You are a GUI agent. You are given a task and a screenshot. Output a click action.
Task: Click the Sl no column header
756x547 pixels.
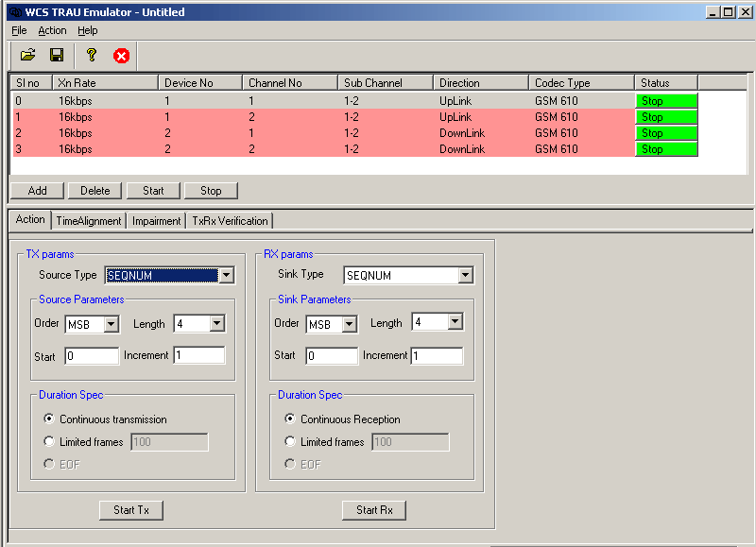(31, 83)
